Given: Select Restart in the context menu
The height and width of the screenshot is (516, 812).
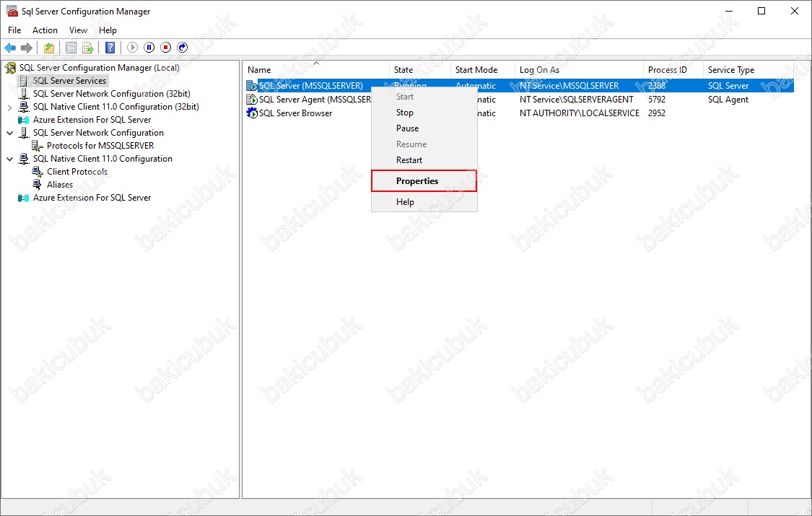Looking at the screenshot, I should [409, 160].
